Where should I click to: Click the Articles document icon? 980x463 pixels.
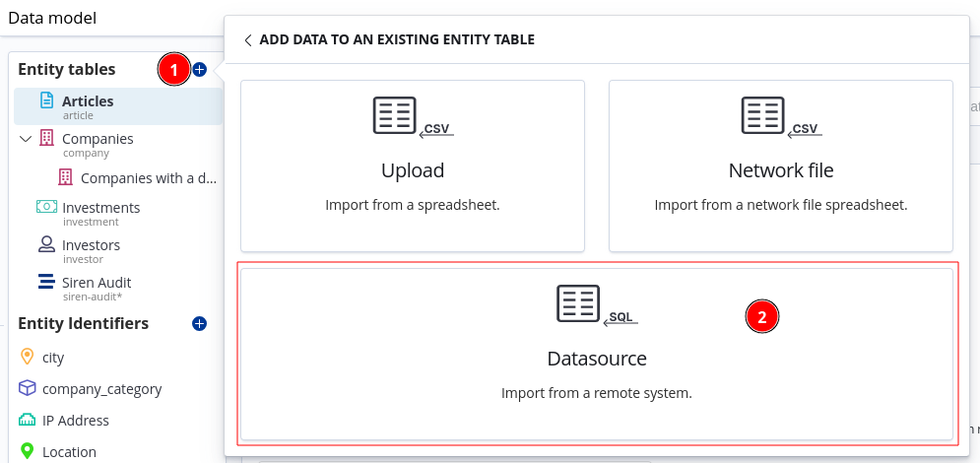[46, 100]
